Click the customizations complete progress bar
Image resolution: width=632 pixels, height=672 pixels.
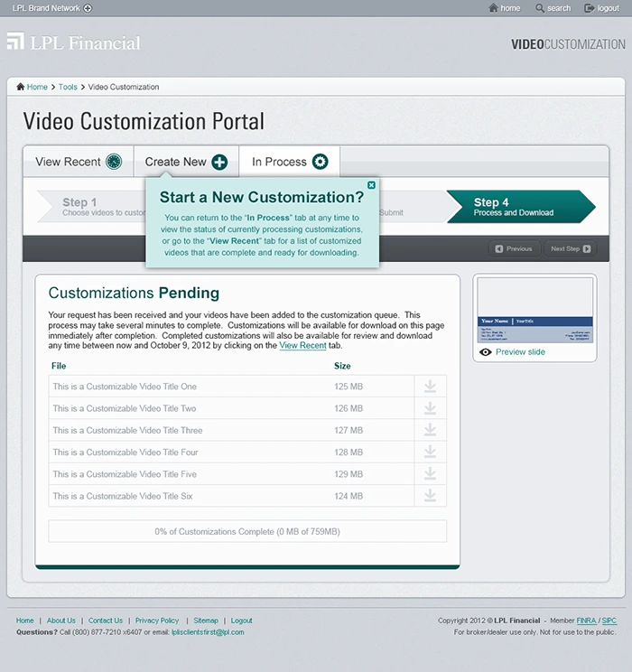click(247, 531)
